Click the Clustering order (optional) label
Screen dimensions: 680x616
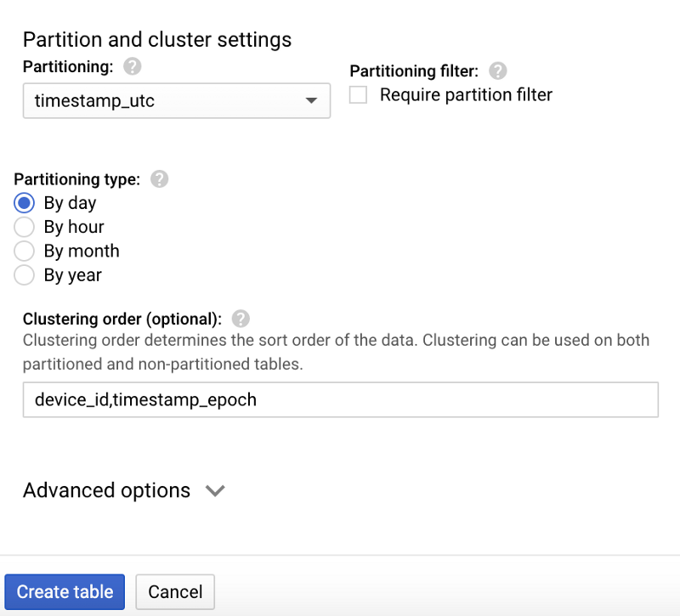122,319
